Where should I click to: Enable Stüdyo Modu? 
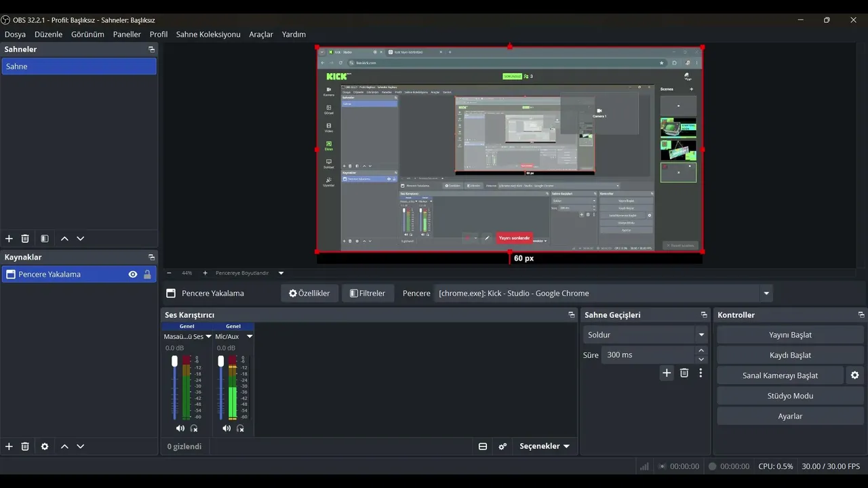pos(790,396)
